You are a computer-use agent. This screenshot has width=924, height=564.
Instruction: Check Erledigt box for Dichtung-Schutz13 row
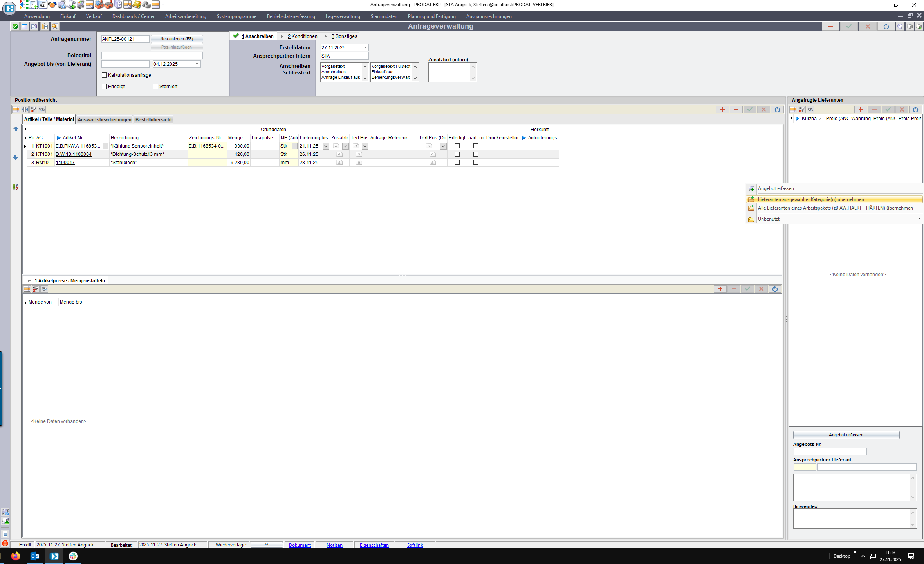click(457, 154)
